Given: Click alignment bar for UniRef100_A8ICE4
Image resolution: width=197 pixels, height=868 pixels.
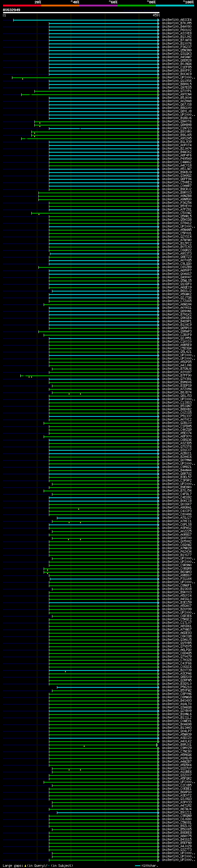Looking at the screenshot, I should pos(86,20).
